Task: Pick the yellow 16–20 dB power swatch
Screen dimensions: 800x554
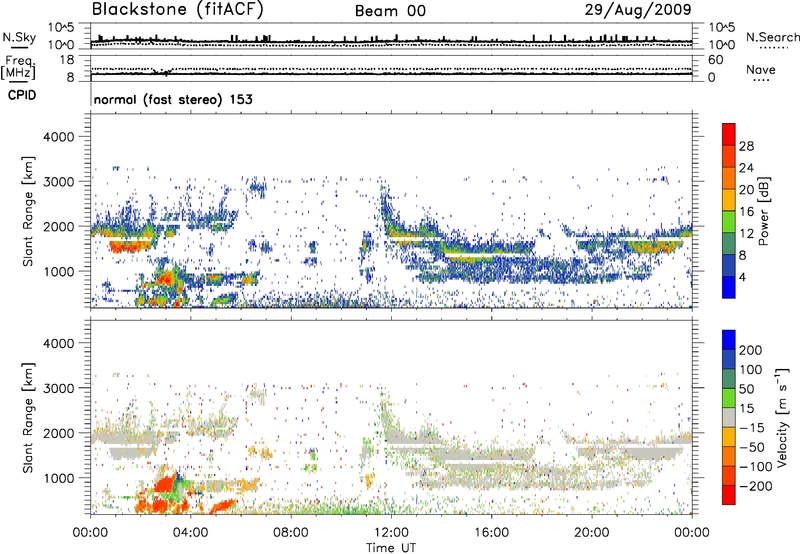Action: click(x=729, y=200)
